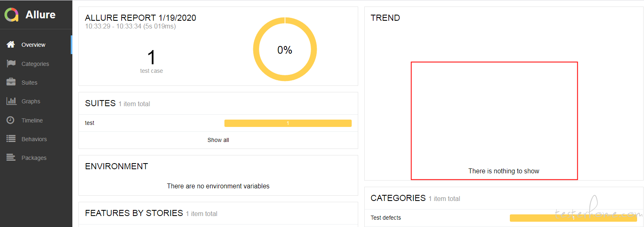Open Overview via the home icon

[11, 44]
